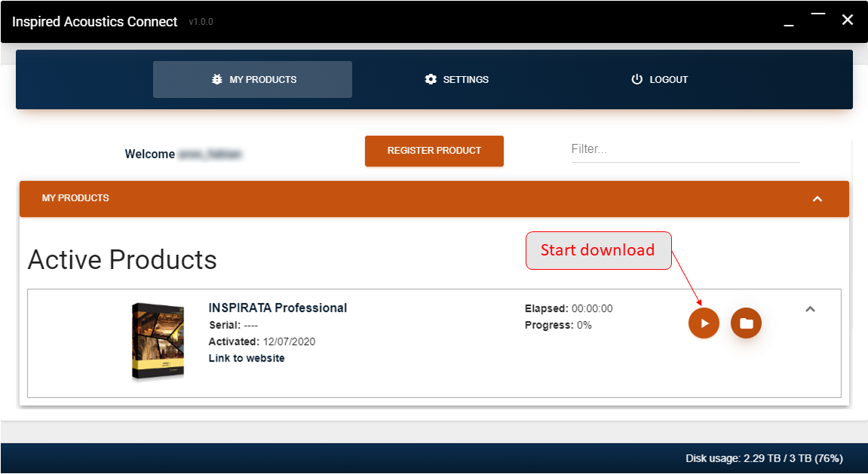Click the Serial number line
The height and width of the screenshot is (474, 868).
tap(233, 326)
